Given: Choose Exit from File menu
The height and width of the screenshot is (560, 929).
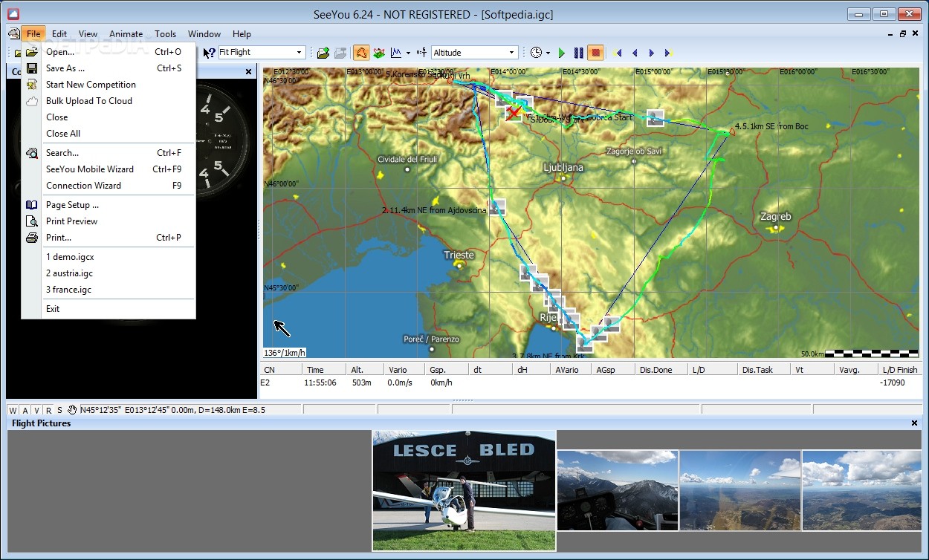Looking at the screenshot, I should pyautogui.click(x=109, y=309).
